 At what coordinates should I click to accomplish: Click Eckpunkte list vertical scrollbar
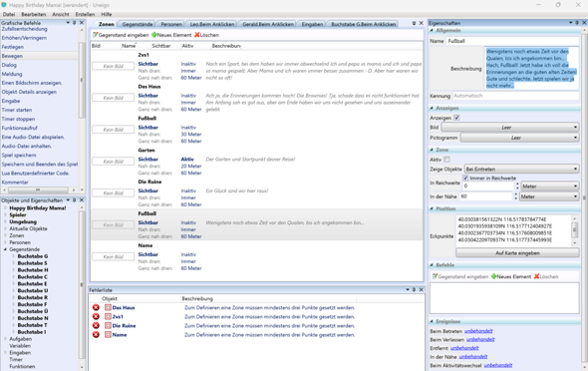(x=574, y=230)
